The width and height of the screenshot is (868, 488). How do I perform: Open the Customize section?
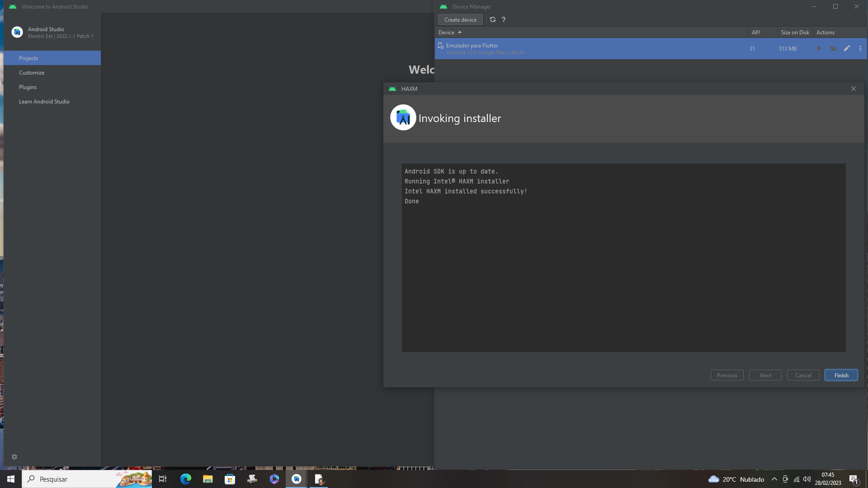[52, 72]
